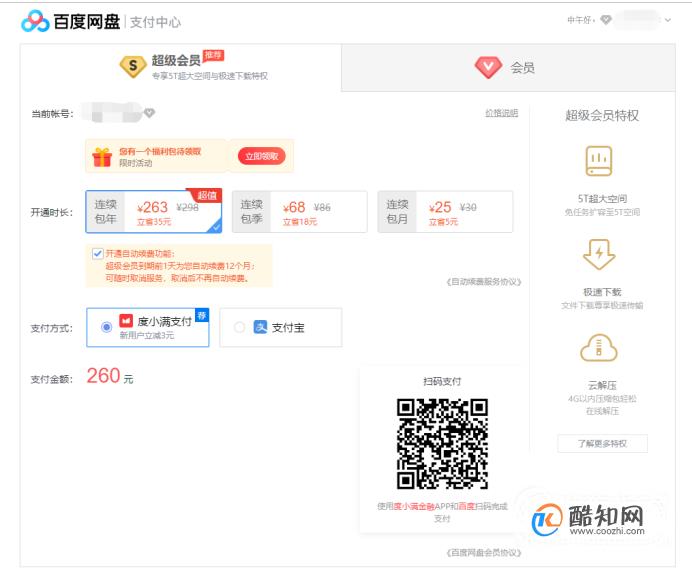Click the 推荐 red tag
The image size is (692, 574).
(x=213, y=56)
